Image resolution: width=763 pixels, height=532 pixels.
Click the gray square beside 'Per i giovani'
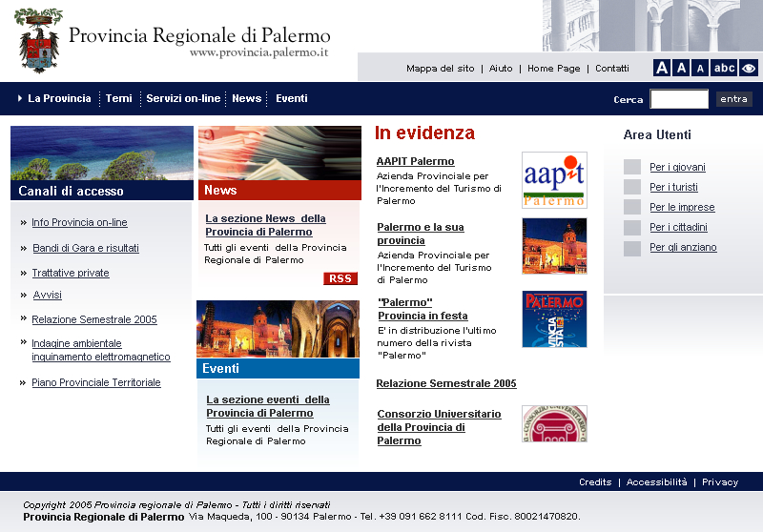pos(632,167)
